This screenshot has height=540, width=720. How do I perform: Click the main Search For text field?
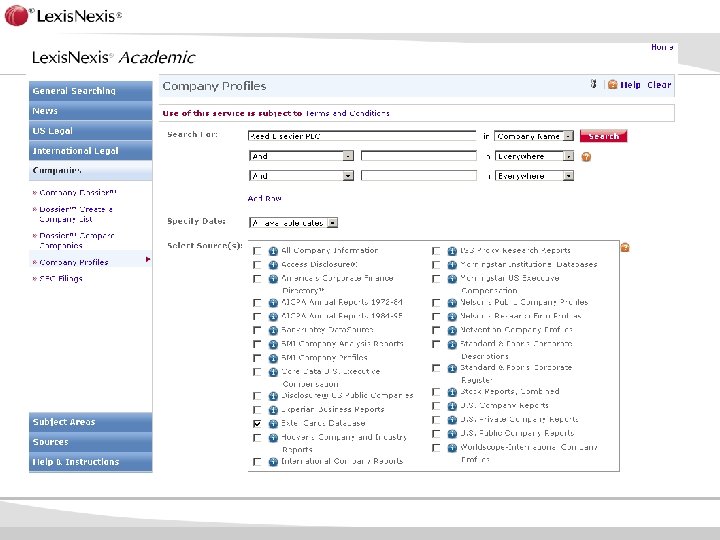362,136
